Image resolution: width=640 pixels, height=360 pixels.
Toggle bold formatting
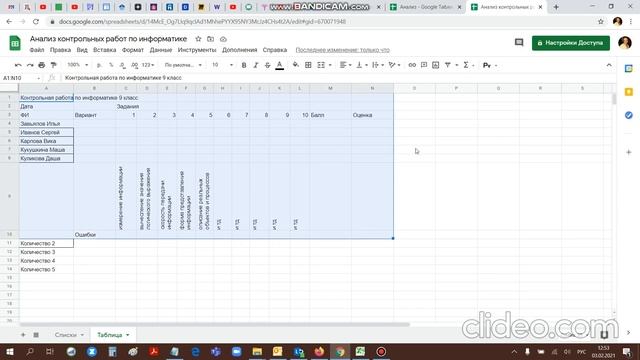click(x=244, y=65)
